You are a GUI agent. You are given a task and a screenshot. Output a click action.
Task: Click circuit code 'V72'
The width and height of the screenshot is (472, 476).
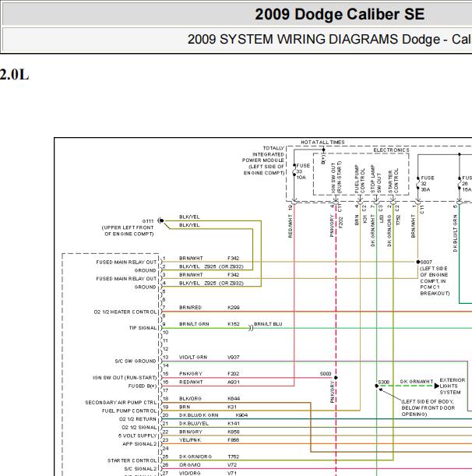point(232,465)
